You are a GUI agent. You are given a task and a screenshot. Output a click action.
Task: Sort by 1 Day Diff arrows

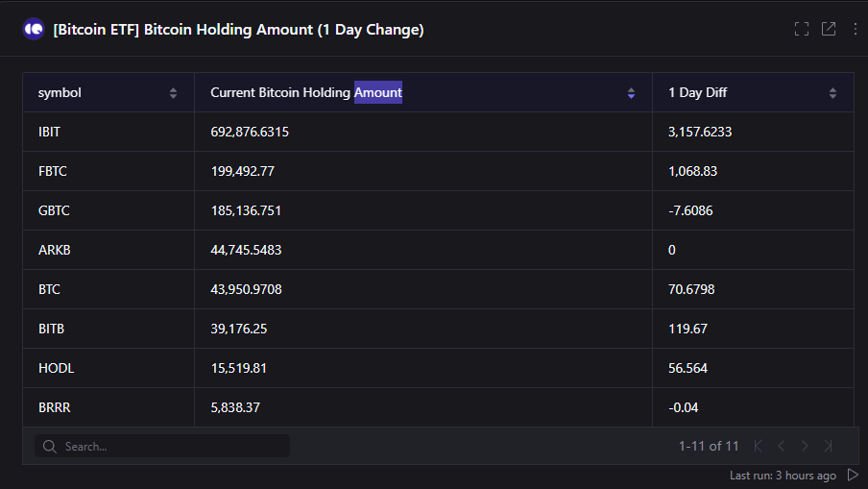(x=832, y=93)
